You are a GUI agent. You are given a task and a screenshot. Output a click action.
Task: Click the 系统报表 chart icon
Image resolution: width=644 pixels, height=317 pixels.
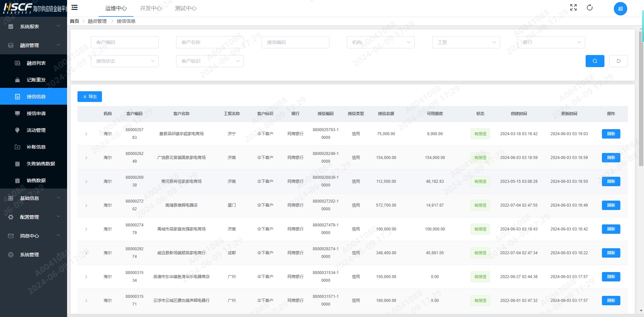[x=11, y=27]
